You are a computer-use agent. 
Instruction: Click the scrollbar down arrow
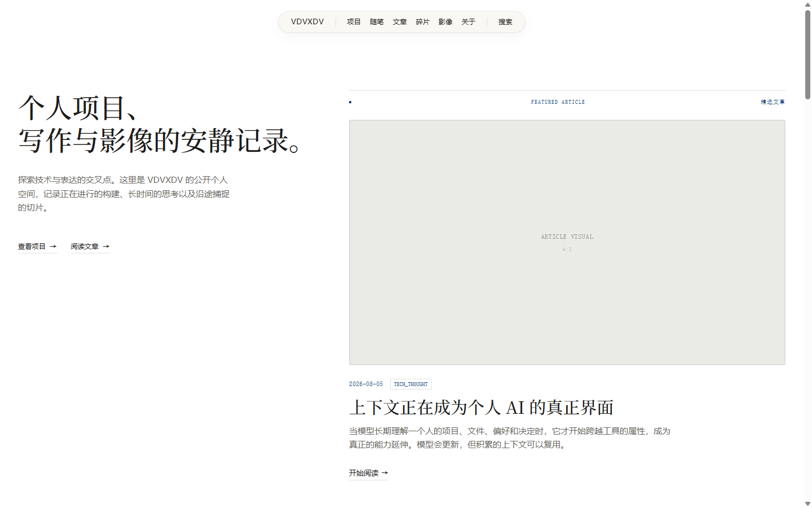(807, 503)
